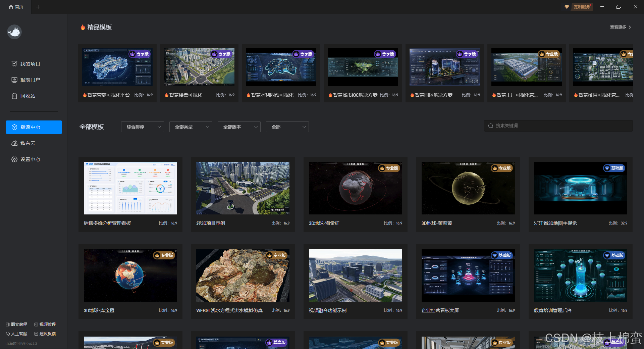This screenshot has width=644, height=349.
Task: Click 基础版 badge on 浙江省3D地图主视觉
Action: pyautogui.click(x=614, y=168)
